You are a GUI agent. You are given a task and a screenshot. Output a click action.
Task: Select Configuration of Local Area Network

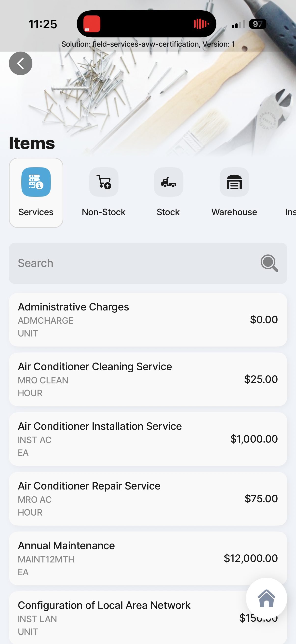125,617
